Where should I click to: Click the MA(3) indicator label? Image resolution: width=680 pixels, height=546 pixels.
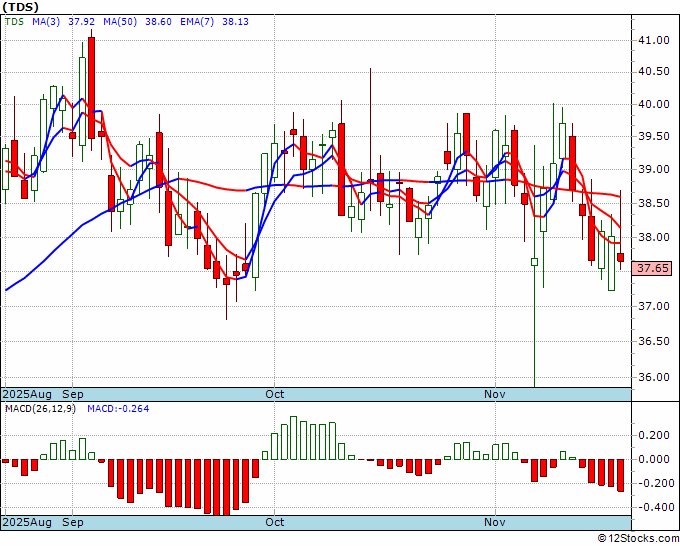[46, 22]
